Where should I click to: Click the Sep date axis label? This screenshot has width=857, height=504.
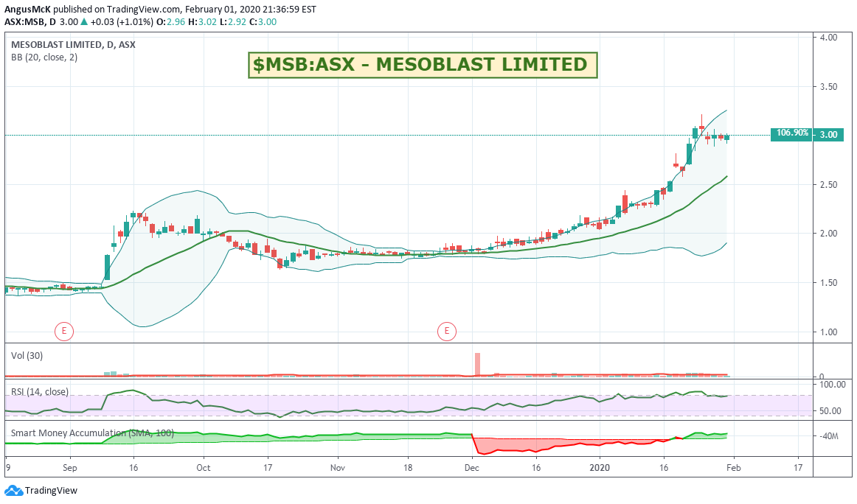[70, 467]
